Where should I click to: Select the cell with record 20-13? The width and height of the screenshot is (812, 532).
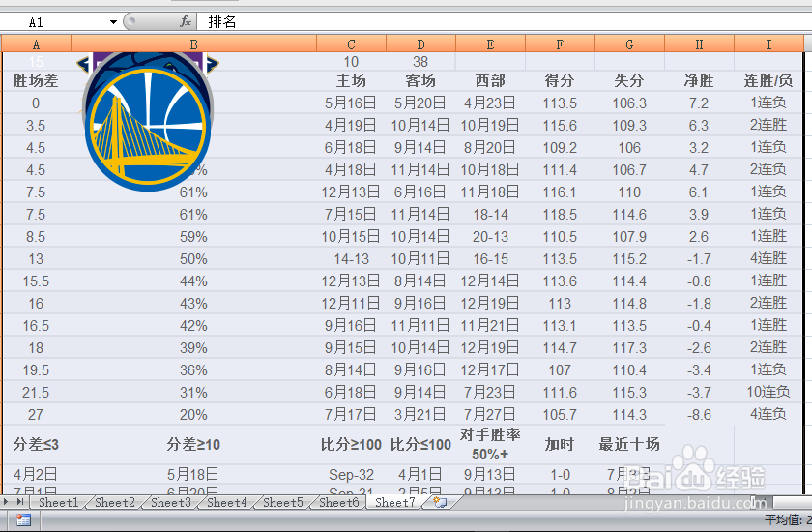point(490,237)
